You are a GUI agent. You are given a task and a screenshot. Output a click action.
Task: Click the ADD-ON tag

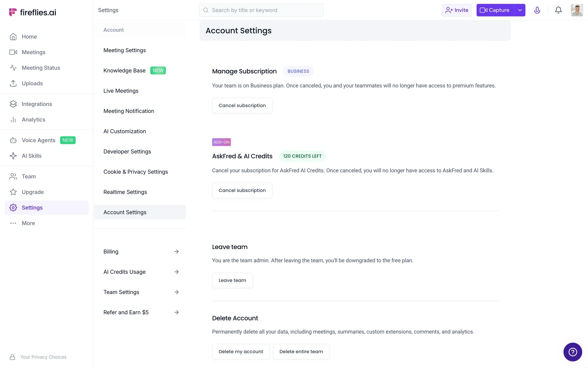point(221,142)
